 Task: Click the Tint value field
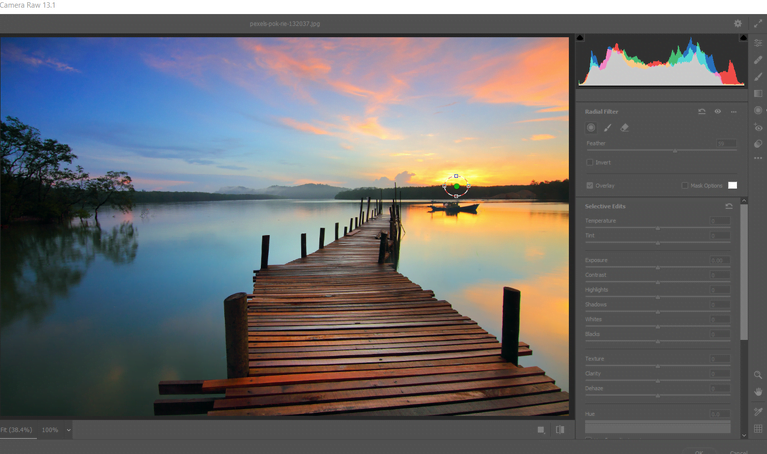(720, 235)
